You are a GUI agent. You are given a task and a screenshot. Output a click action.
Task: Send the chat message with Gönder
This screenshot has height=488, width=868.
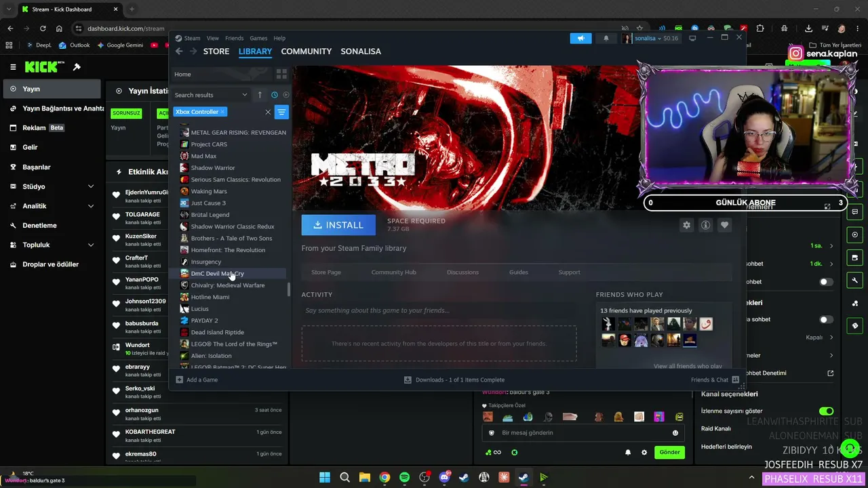[669, 452]
